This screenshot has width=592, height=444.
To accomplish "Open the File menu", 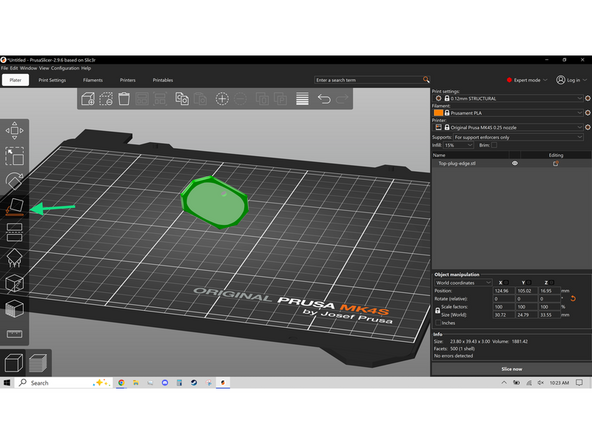I will click(4, 68).
